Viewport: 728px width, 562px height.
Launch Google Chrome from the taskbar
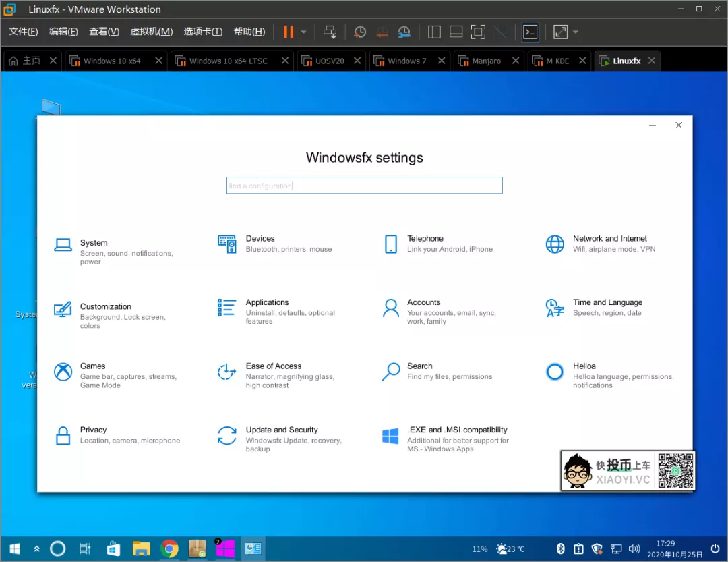[x=169, y=549]
